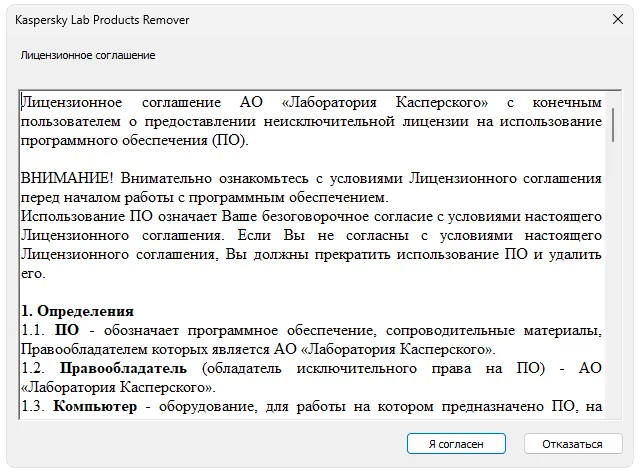Close the Kaspersky Lab Products Remover dialog
Viewport: 641px width, 474px height.
(618, 19)
